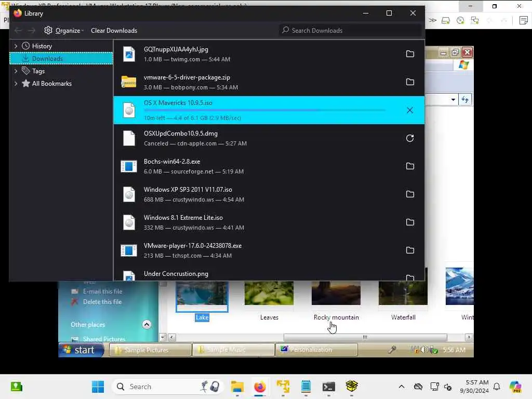Expand the History tree node
Screen dimensions: 532x399
[16, 46]
